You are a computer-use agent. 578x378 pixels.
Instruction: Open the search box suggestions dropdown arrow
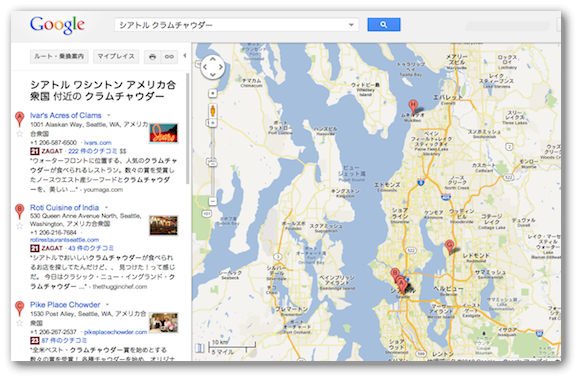click(x=351, y=25)
